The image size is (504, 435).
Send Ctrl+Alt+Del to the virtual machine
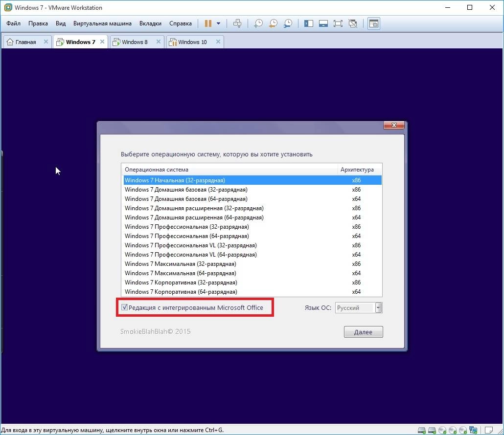[x=237, y=23]
